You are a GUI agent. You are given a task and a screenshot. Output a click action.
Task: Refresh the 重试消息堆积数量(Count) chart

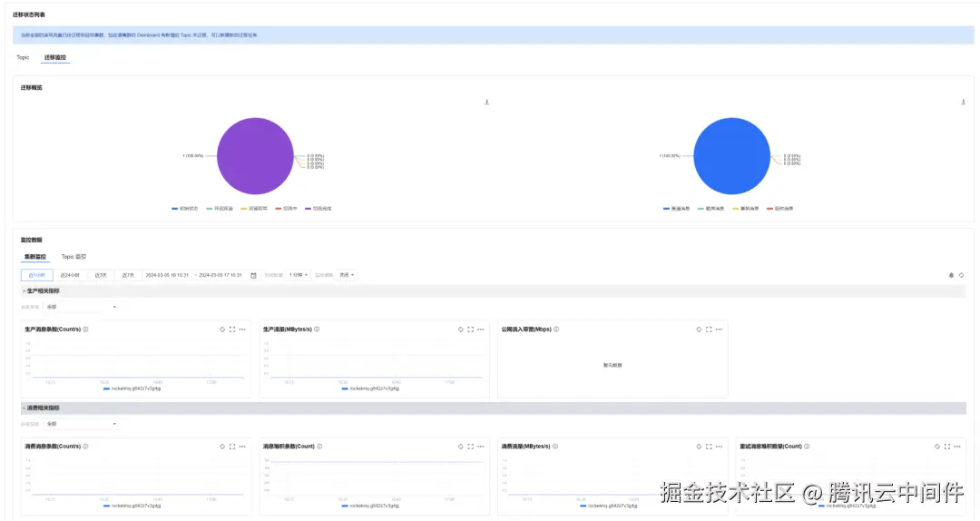coord(936,447)
